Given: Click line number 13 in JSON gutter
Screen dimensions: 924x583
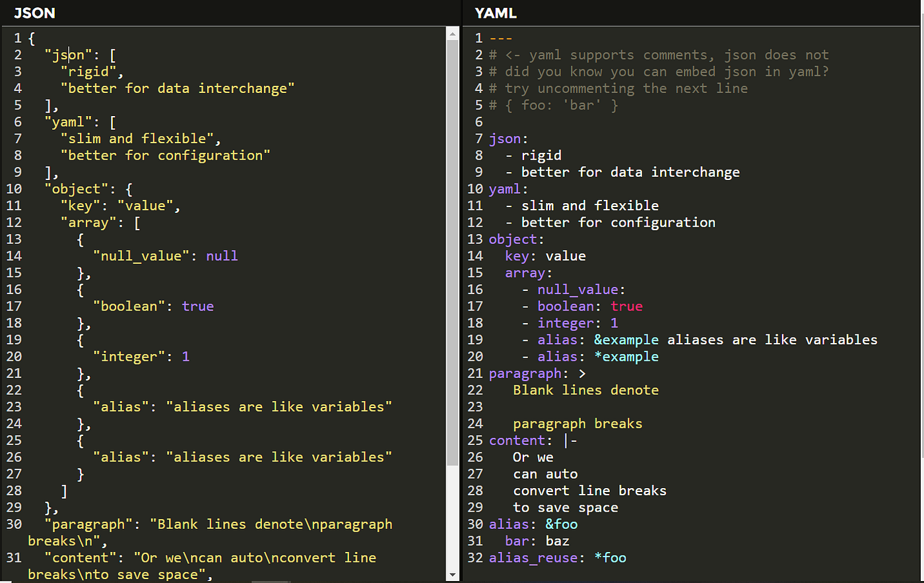Looking at the screenshot, I should tap(14, 239).
